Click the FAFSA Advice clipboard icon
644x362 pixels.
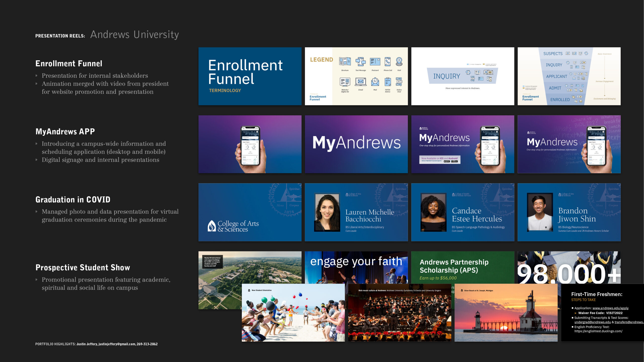[388, 82]
